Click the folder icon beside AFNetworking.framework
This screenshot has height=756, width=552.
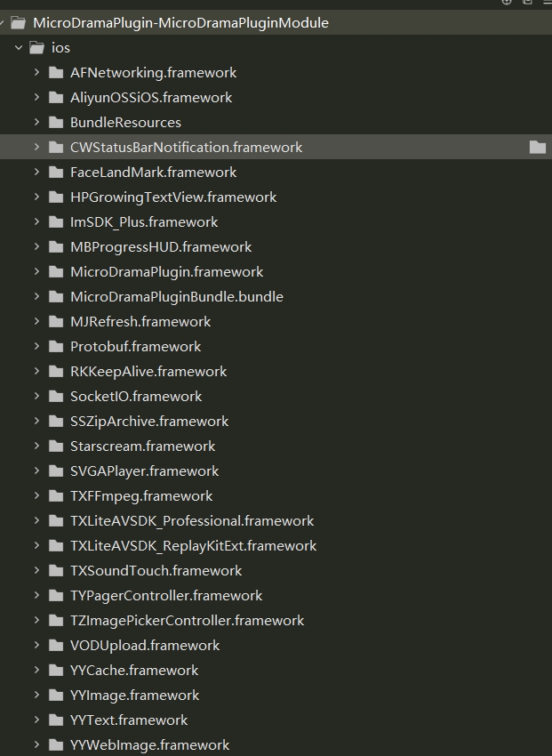(x=56, y=73)
